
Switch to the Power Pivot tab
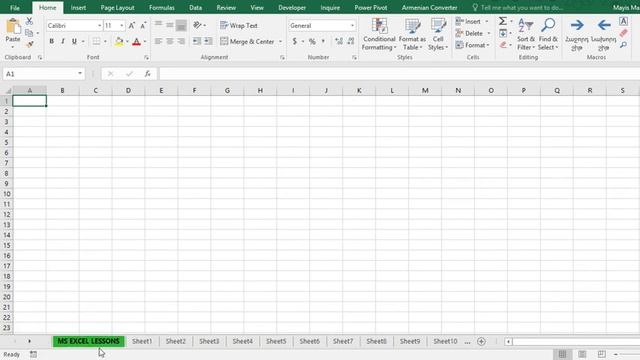pos(371,8)
